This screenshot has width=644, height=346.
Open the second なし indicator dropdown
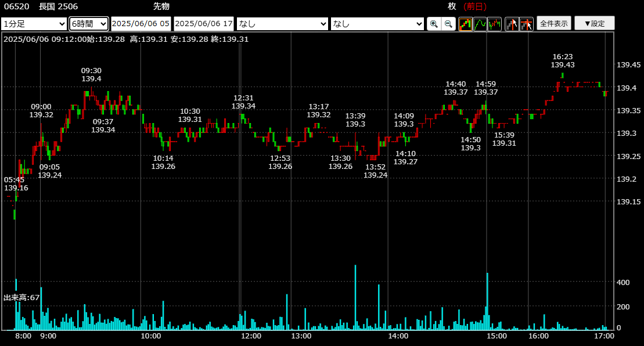377,24
